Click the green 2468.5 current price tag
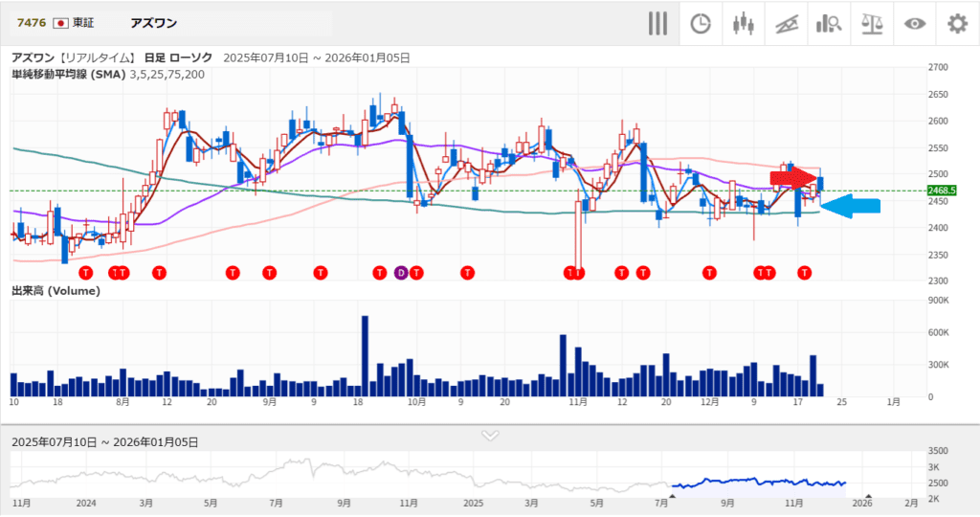 click(944, 191)
